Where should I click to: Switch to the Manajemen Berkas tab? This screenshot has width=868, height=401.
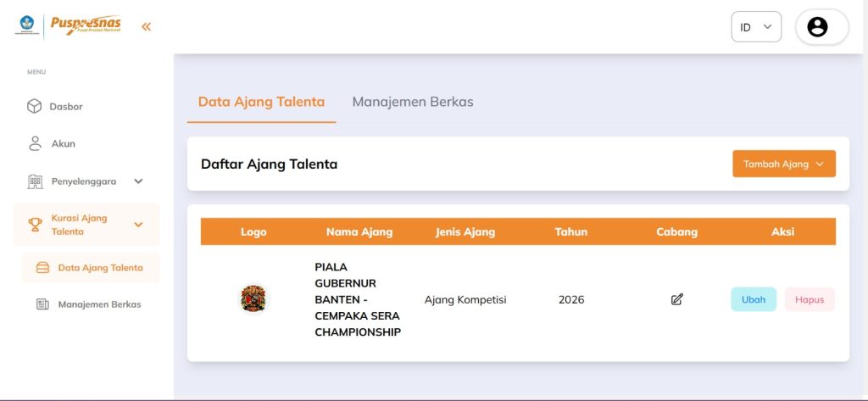(x=413, y=102)
